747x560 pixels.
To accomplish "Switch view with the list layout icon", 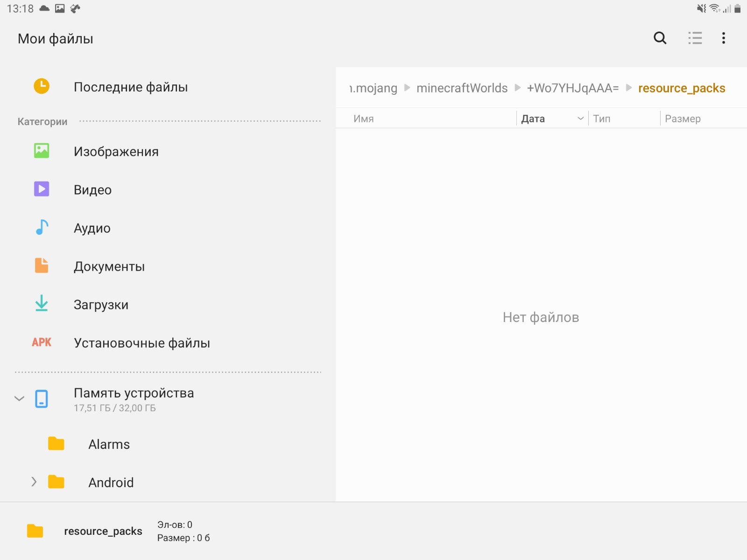I will coord(695,38).
